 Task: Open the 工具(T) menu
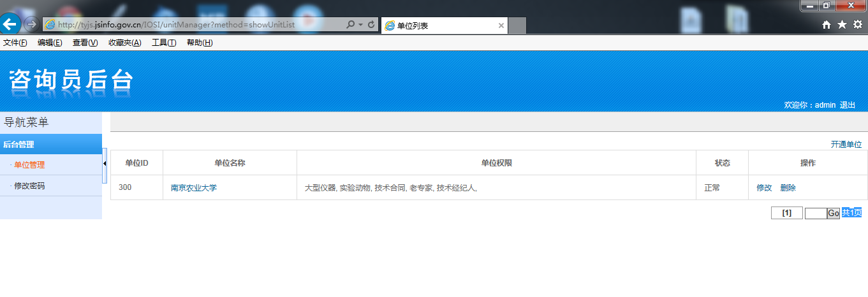pyautogui.click(x=164, y=43)
